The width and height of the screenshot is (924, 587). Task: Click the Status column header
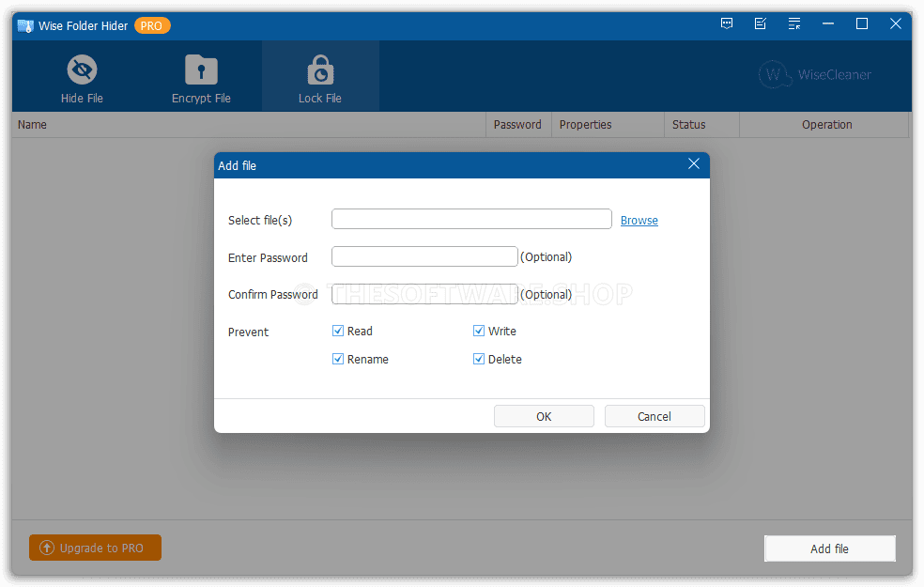[x=701, y=125]
